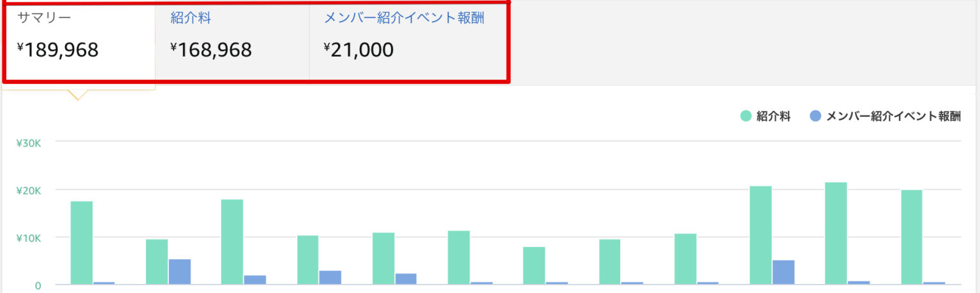Viewport: 980px width, 293px height.
Task: Click the green 紹介料 legend circle
Action: point(745,117)
